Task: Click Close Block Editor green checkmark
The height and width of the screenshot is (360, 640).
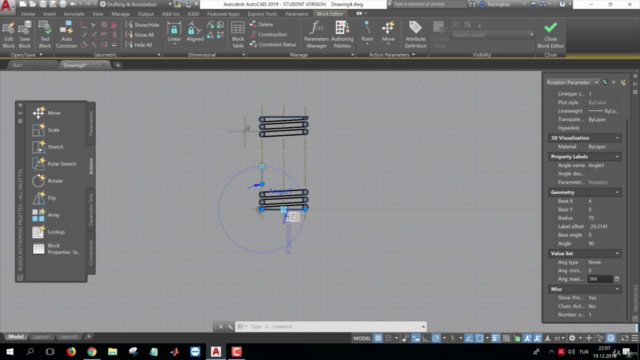Action: (550, 35)
